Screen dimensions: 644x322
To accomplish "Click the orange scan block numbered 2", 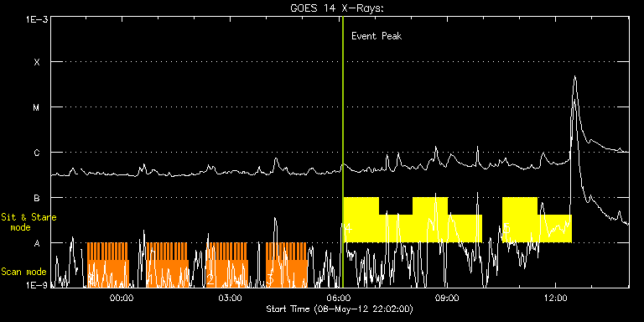I will 227,265.
